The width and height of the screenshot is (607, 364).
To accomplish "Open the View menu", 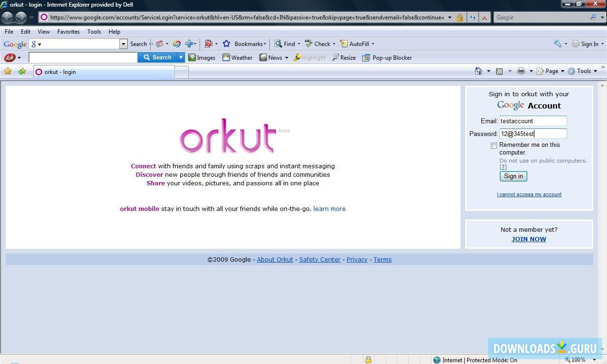I will [x=44, y=32].
